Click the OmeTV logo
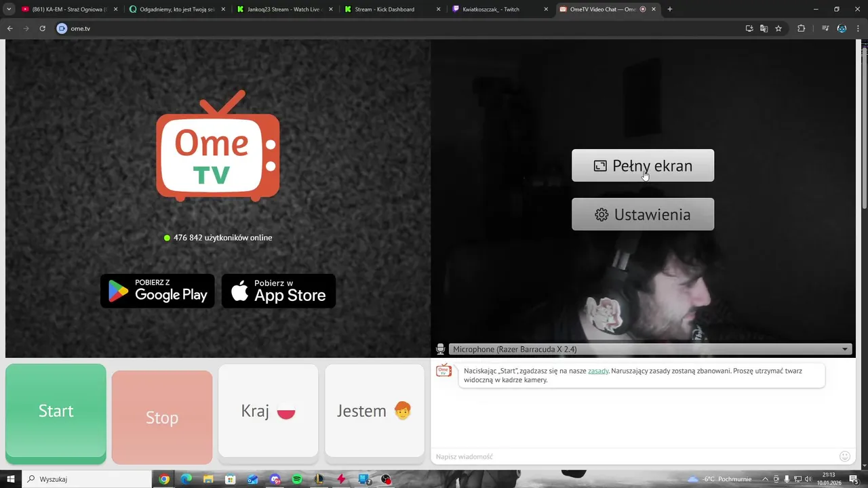The width and height of the screenshot is (868, 488). pyautogui.click(x=218, y=146)
